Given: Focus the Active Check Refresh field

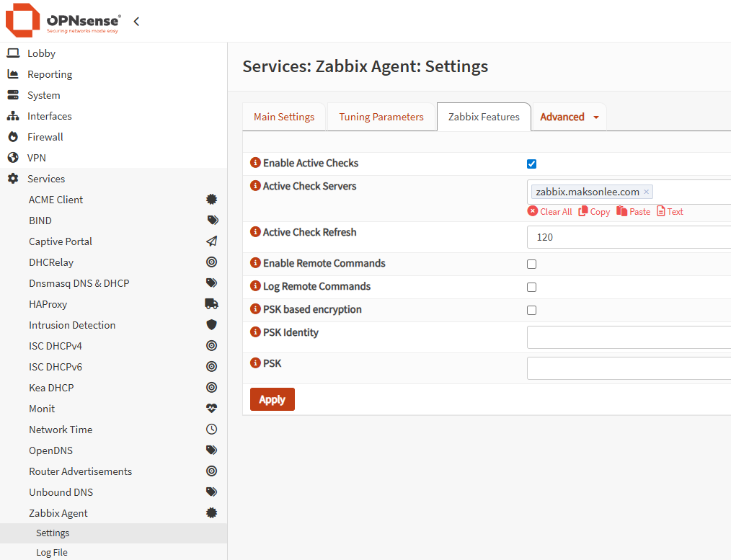Looking at the screenshot, I should [x=629, y=237].
